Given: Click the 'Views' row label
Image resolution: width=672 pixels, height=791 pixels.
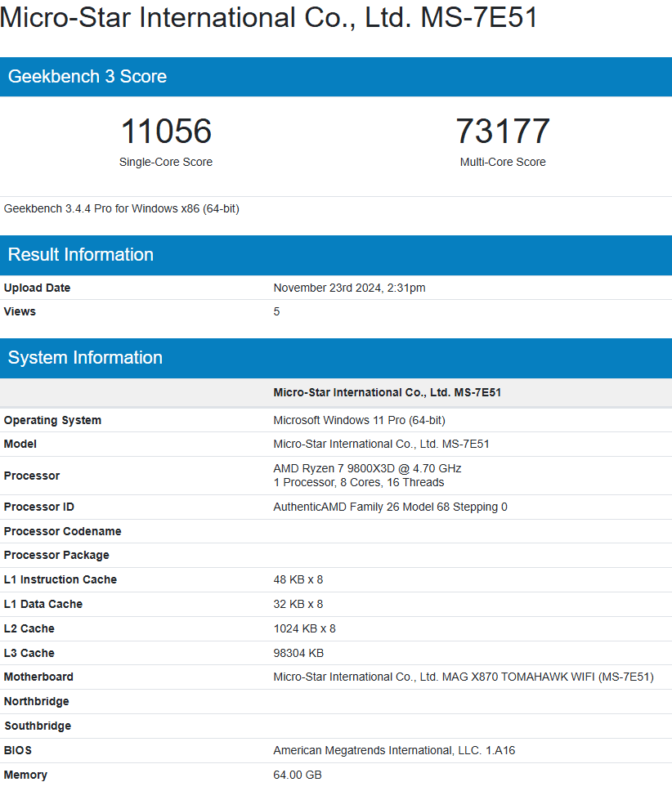Looking at the screenshot, I should click(x=20, y=312).
